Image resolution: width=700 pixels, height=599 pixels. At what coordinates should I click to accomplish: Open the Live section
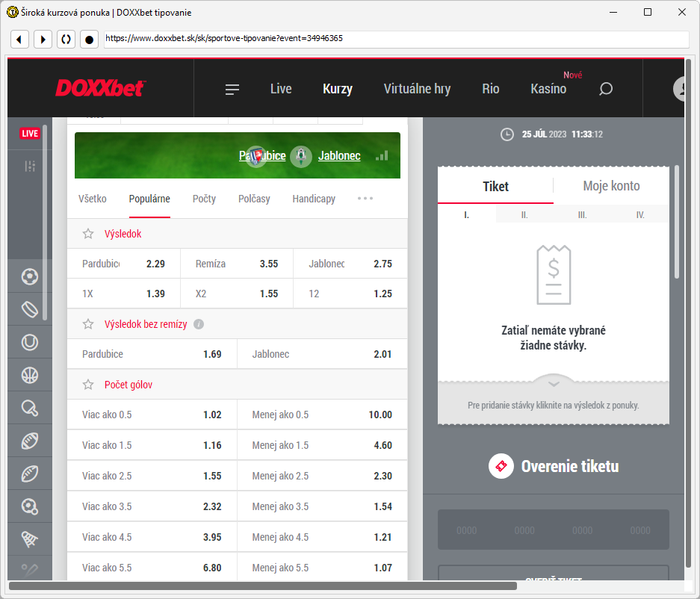click(281, 89)
